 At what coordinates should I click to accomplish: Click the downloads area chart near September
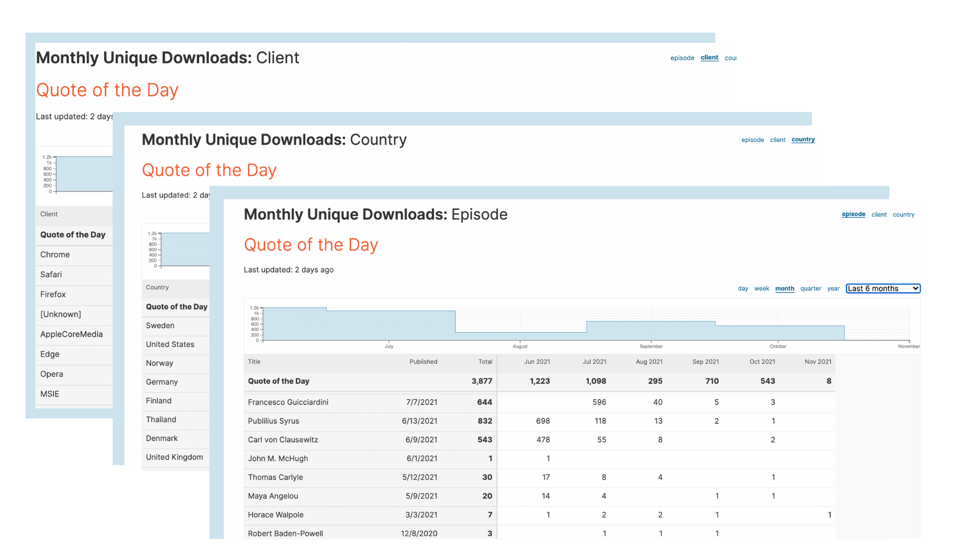tap(651, 329)
